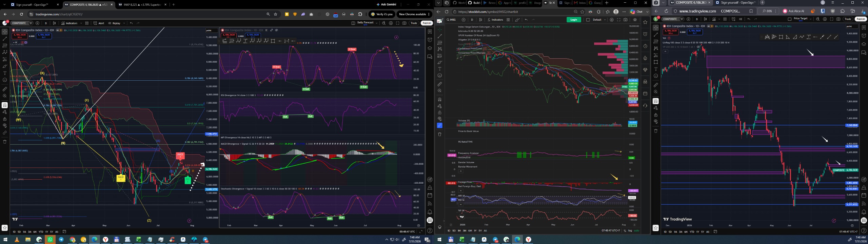Toggle eye icon on second IDX Composite pane
The height and width of the screenshot is (244, 868).
click(x=277, y=30)
